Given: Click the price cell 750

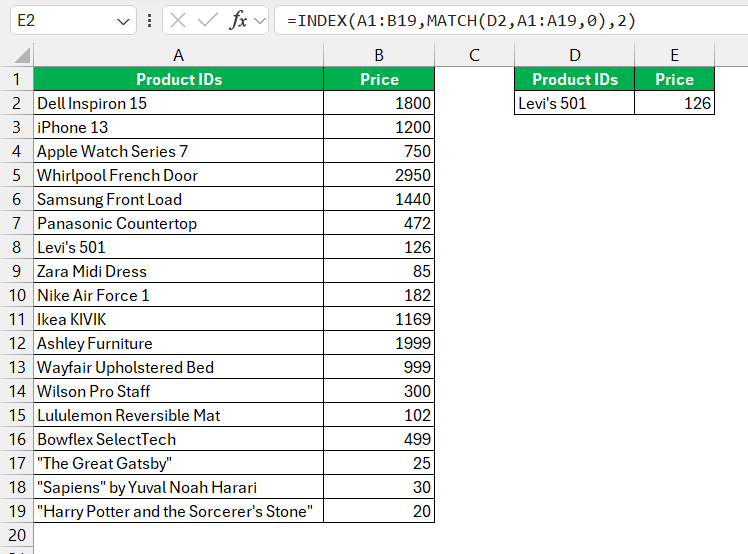Looking at the screenshot, I should [379, 151].
